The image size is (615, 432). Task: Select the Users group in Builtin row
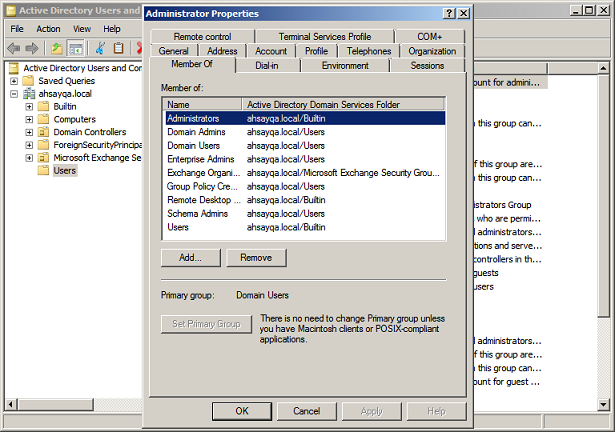click(304, 227)
